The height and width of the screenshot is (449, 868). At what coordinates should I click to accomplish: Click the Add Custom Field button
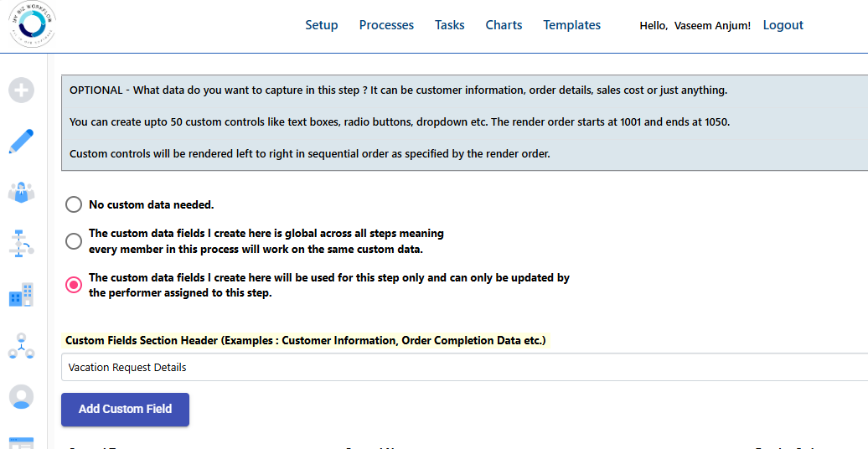[125, 410]
